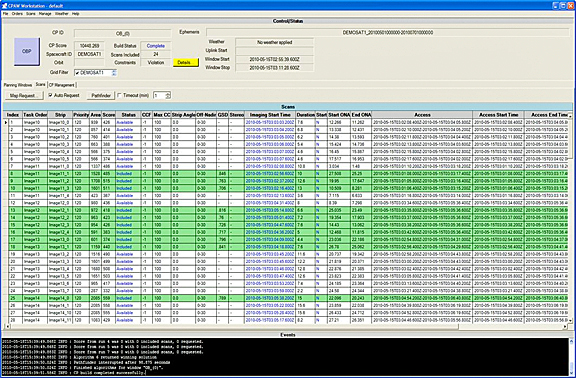Screen dimensions: 576x378
Task: Click the large OBP button
Action: coord(27,51)
